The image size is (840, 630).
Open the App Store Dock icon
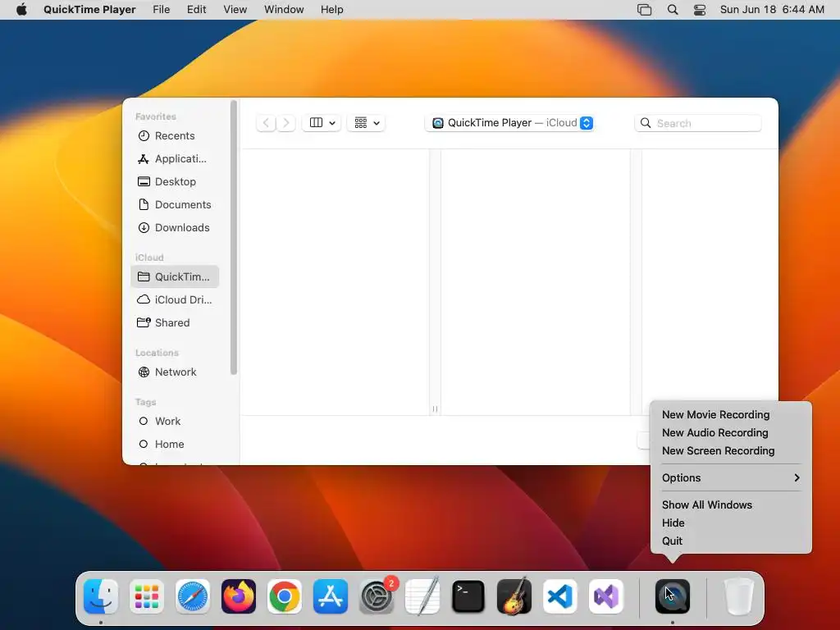click(x=331, y=596)
